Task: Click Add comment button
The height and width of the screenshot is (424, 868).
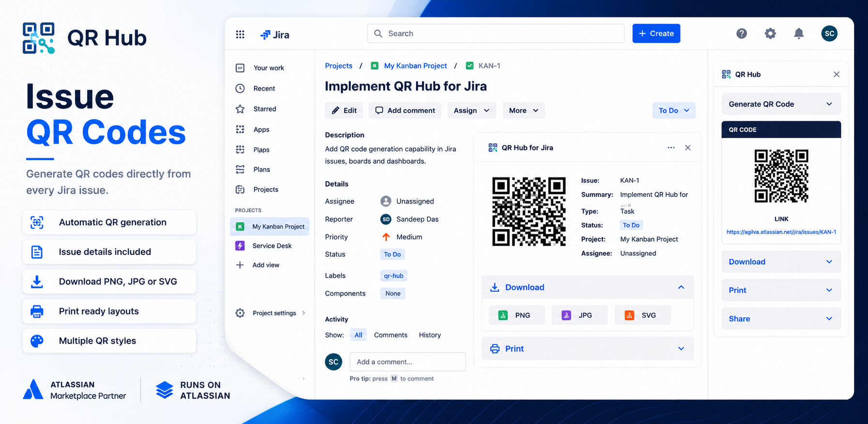Action: (x=405, y=110)
